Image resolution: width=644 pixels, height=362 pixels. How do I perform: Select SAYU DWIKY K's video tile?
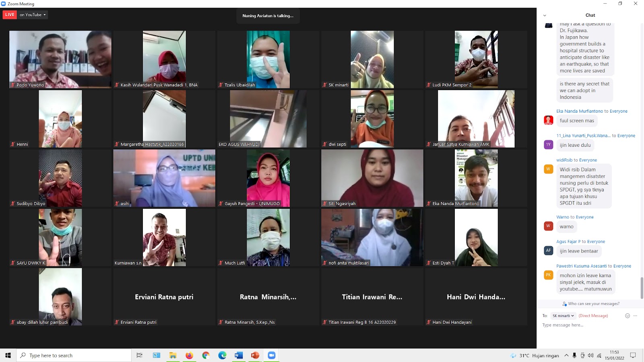(60, 237)
